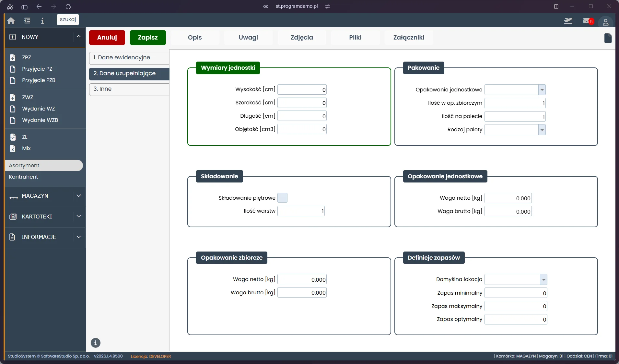
Task: Click the KARTOTEKI newspaper icon
Action: click(x=13, y=217)
